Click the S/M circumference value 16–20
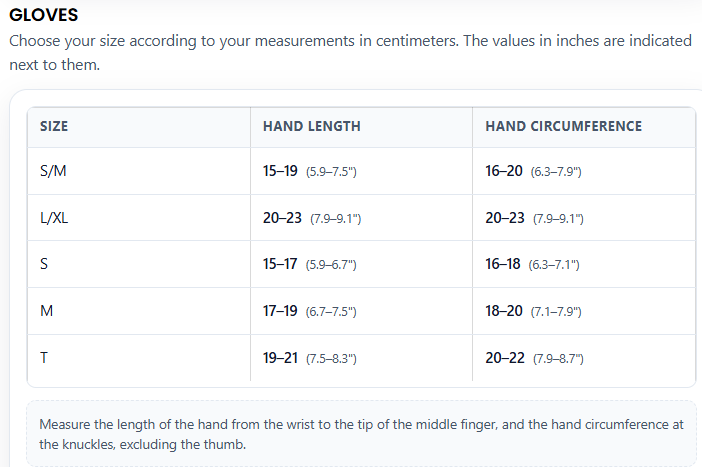Screen dimensions: 702x467 (504, 171)
